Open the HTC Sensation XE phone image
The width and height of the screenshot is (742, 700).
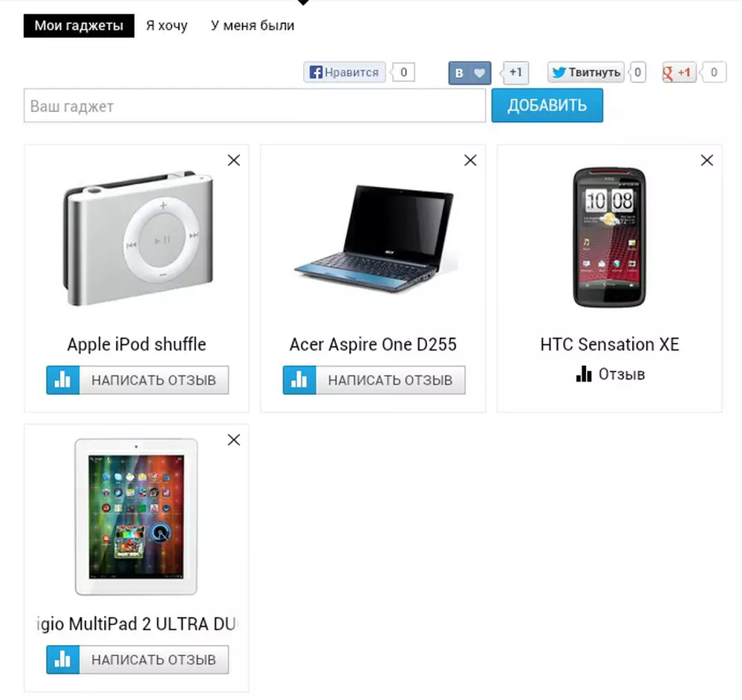coord(610,237)
